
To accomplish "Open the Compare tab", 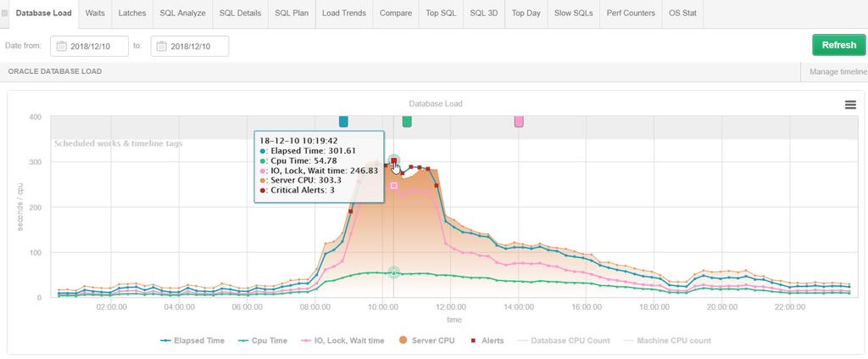I will pyautogui.click(x=396, y=13).
